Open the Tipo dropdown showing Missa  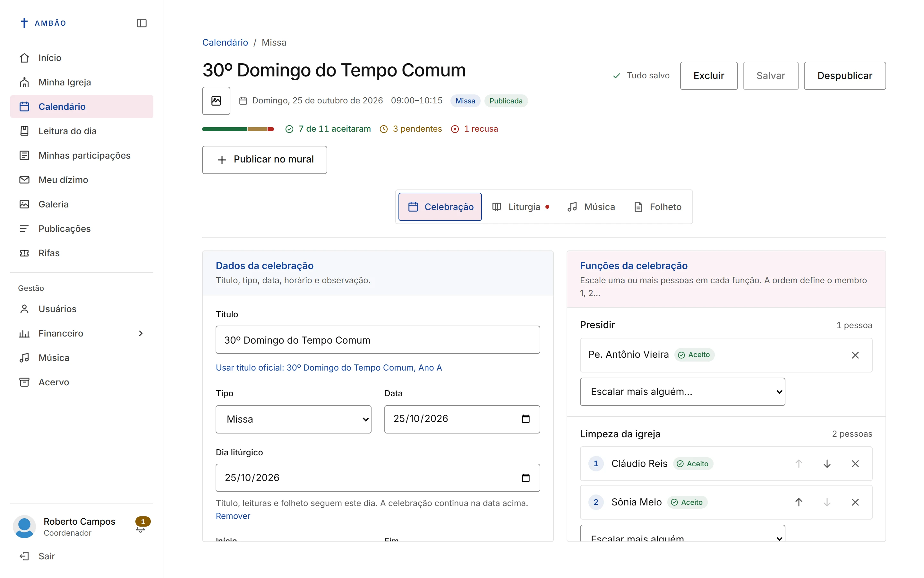click(x=293, y=419)
